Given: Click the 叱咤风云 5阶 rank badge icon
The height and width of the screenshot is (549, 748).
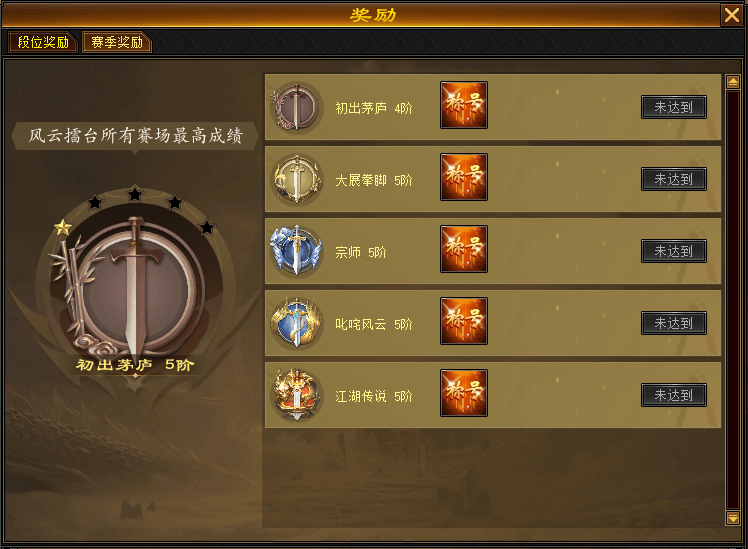Looking at the screenshot, I should 296,323.
